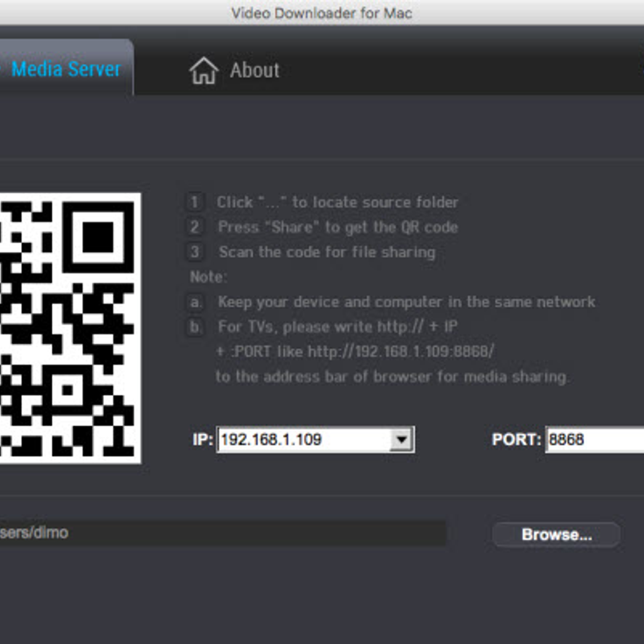Click the source folder path field
This screenshot has height=644, width=644.
pos(222,533)
